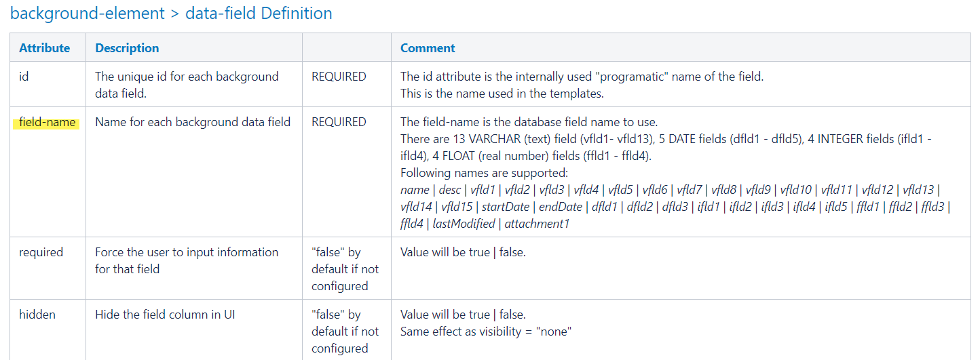Click 'This is the name used in the templates.'
The height and width of the screenshot is (360, 980).
click(x=502, y=94)
